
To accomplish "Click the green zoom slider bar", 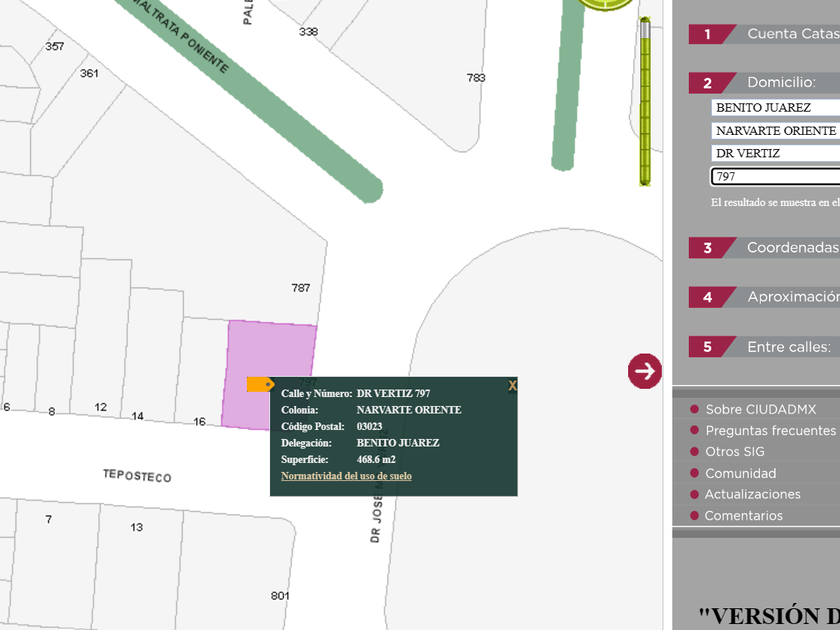I will 645,100.
